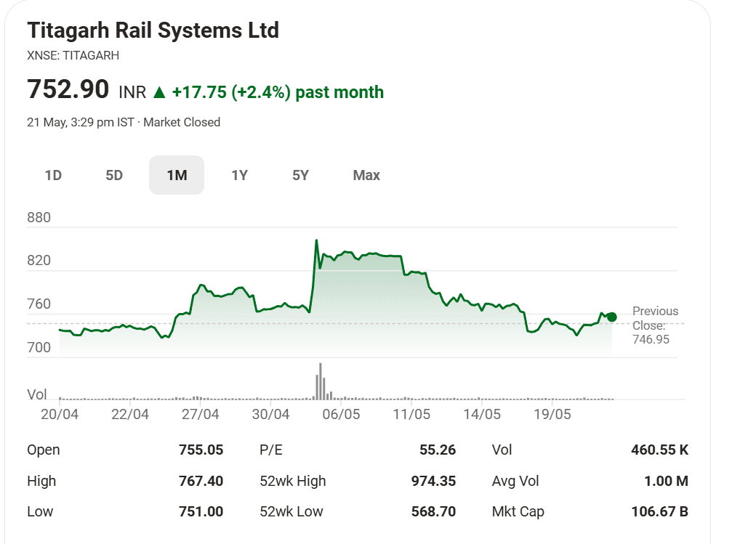Click the green up-arrow gain indicator
Screen dimensions: 756x544
(x=159, y=92)
